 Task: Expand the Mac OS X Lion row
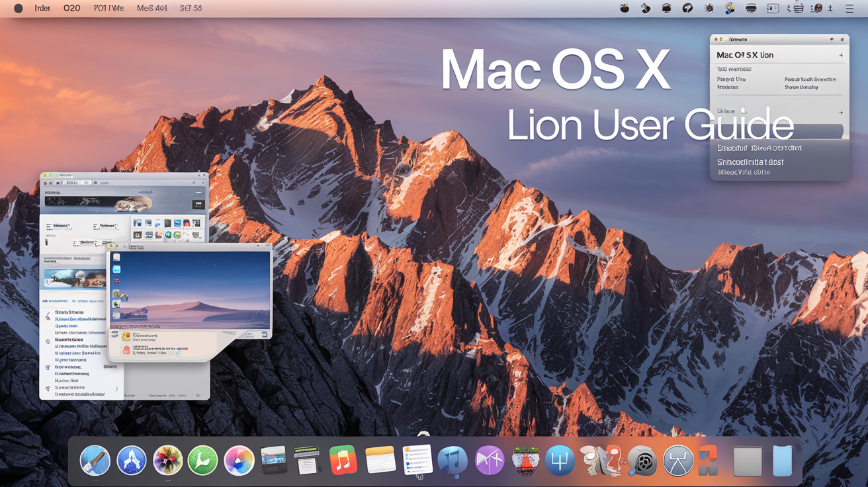tap(841, 54)
